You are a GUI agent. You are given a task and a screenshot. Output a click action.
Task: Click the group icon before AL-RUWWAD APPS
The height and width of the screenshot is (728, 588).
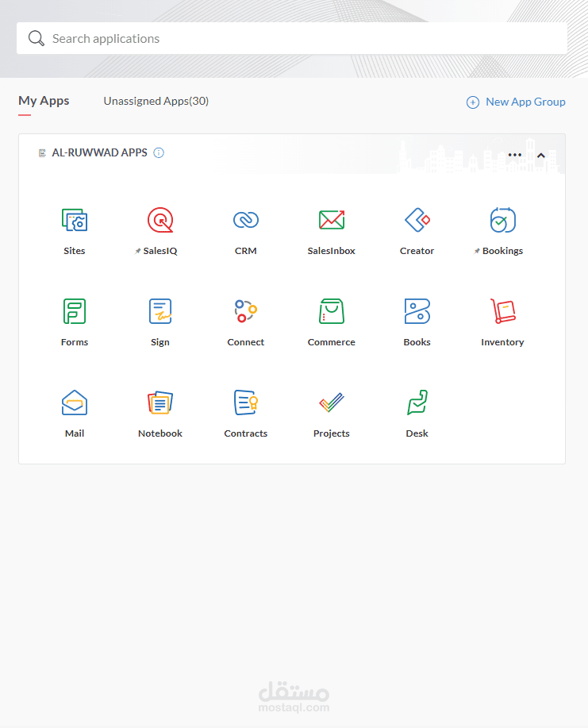[42, 152]
